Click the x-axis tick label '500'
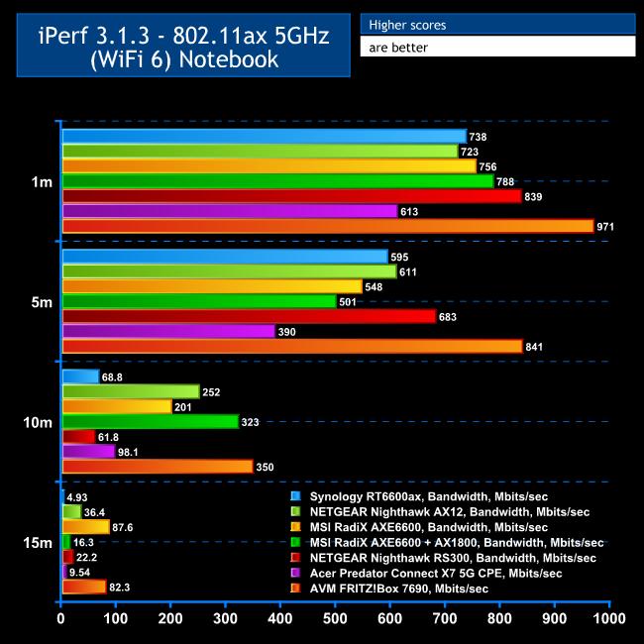 (335, 618)
